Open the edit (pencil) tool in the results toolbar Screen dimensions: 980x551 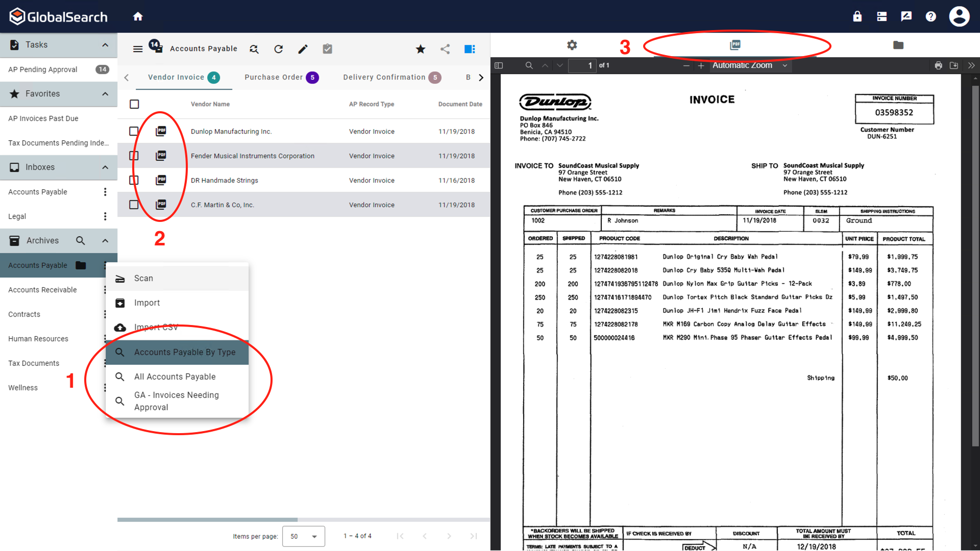303,48
